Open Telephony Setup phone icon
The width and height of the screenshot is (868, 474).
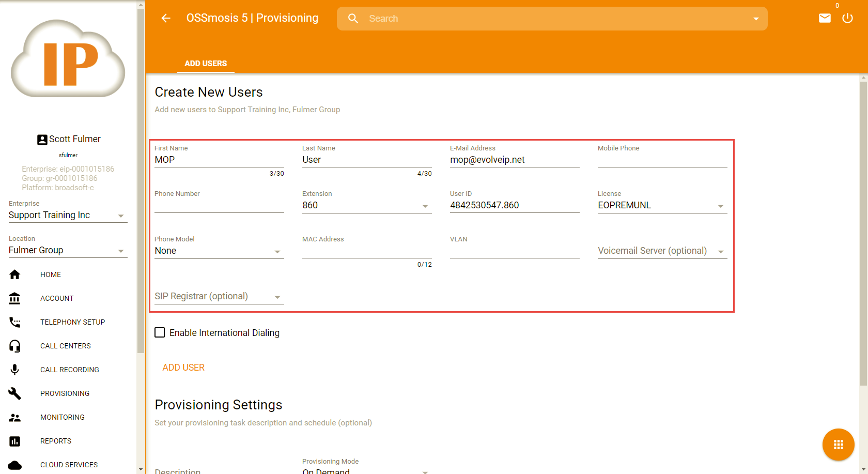tap(15, 322)
